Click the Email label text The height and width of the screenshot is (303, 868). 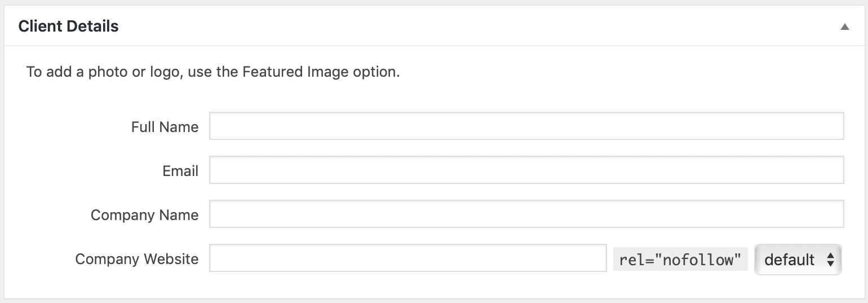click(x=180, y=171)
